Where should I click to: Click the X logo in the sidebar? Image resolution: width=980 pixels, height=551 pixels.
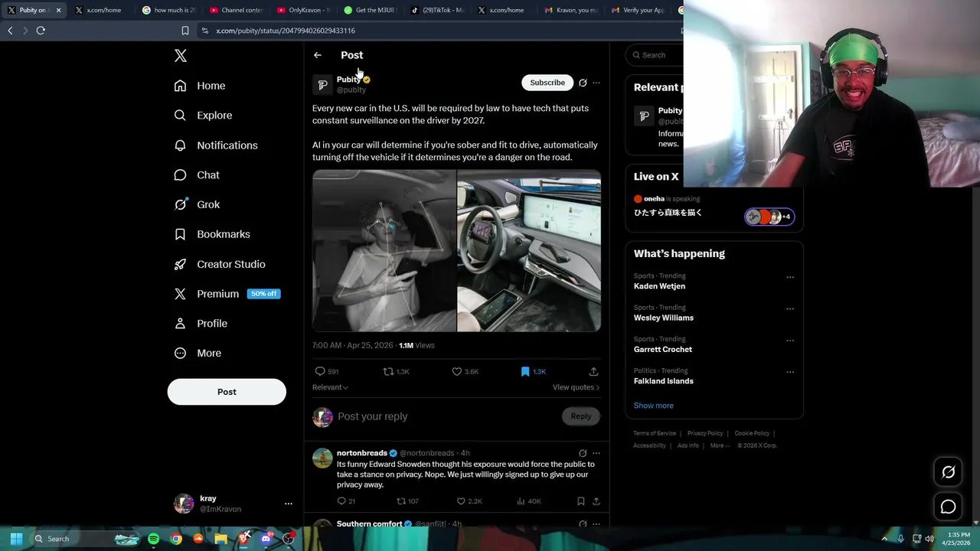[181, 56]
